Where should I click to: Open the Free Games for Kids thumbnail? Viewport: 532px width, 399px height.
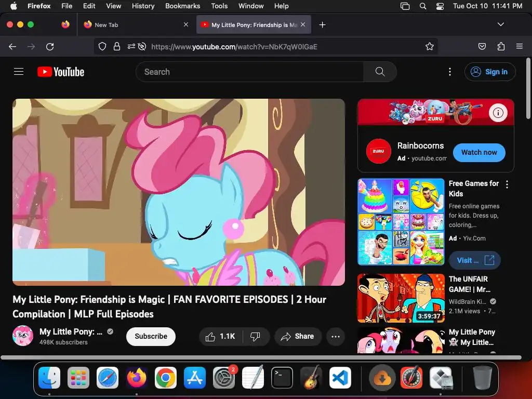401,221
